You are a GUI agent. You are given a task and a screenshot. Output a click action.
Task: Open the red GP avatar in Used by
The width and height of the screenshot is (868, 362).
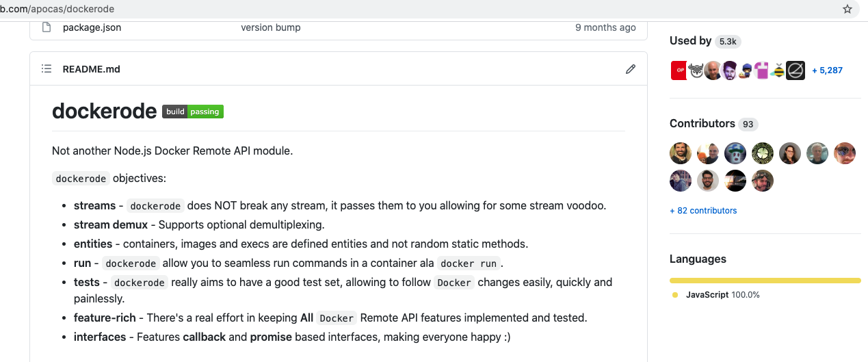click(x=679, y=70)
